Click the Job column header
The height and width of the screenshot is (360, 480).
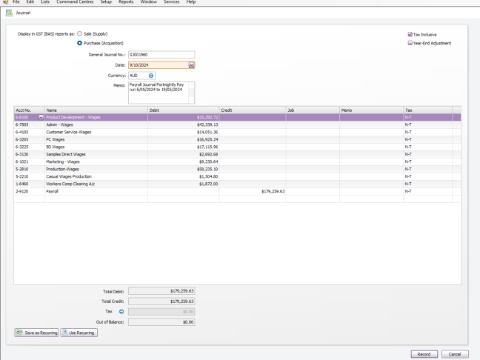click(x=313, y=110)
